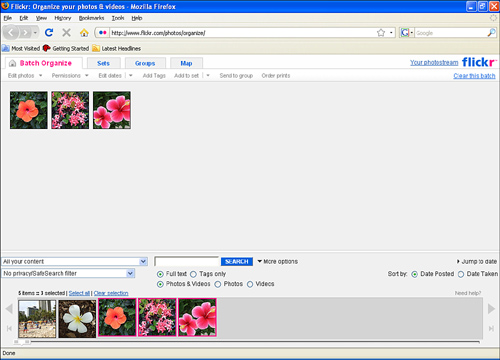Click the Stop loading X icon
Screen dimensions: 500x360
point(67,33)
